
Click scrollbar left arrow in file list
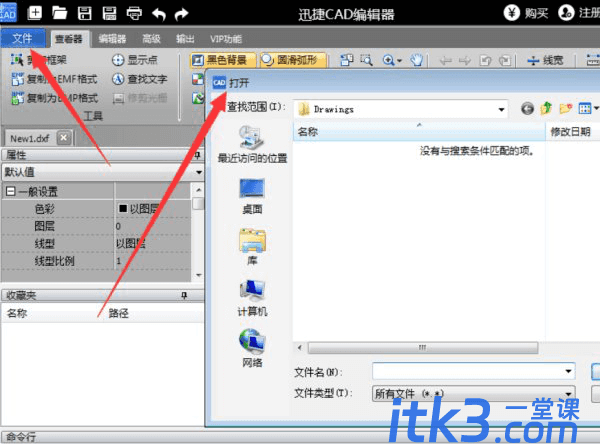300,348
